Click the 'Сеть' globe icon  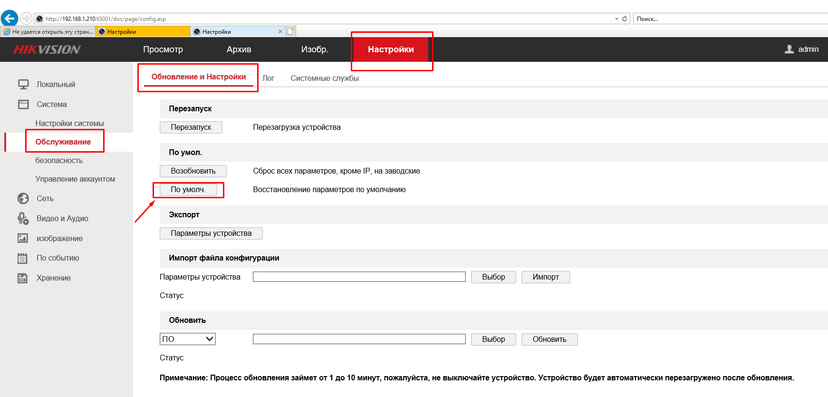[23, 198]
